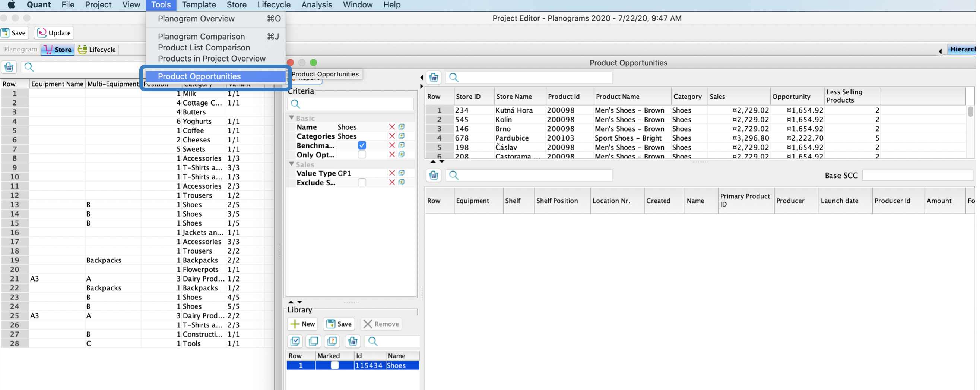This screenshot has width=980, height=390.
Task: Switch to the Lifecycle tab
Action: [97, 50]
